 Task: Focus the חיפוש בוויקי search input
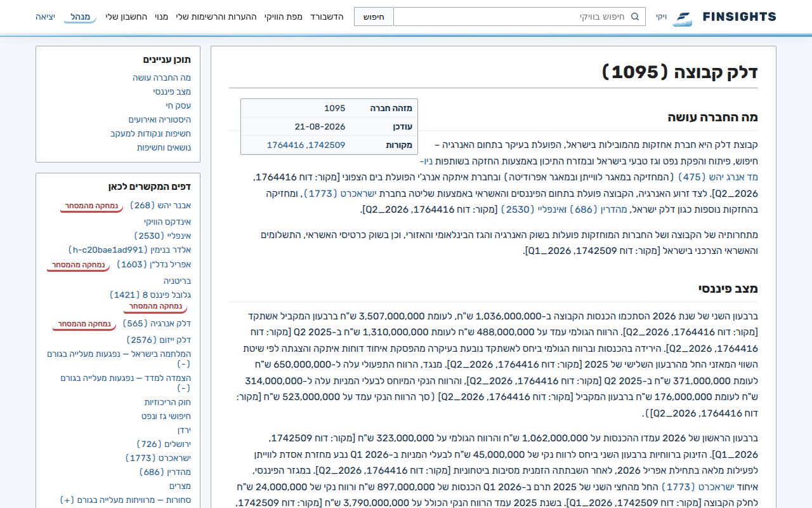[520, 17]
